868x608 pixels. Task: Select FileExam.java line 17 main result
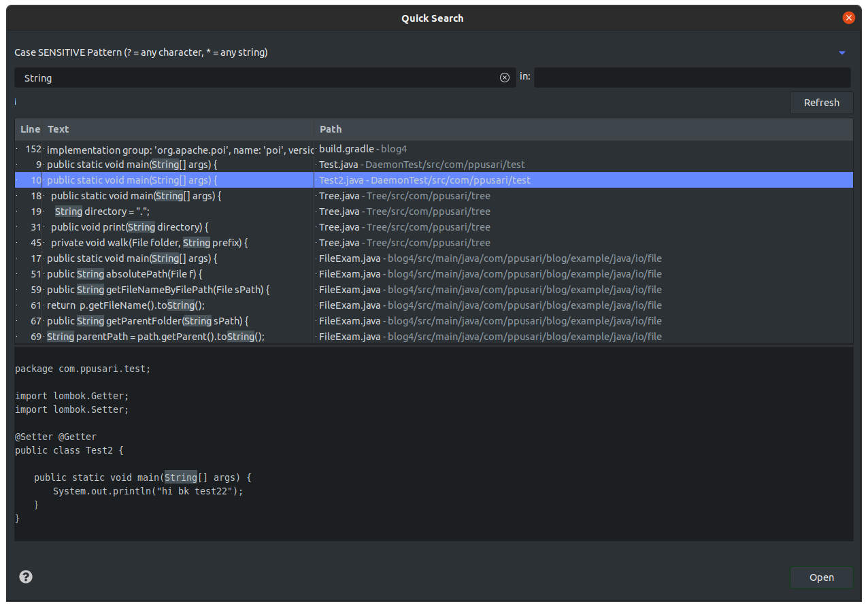[434, 258]
